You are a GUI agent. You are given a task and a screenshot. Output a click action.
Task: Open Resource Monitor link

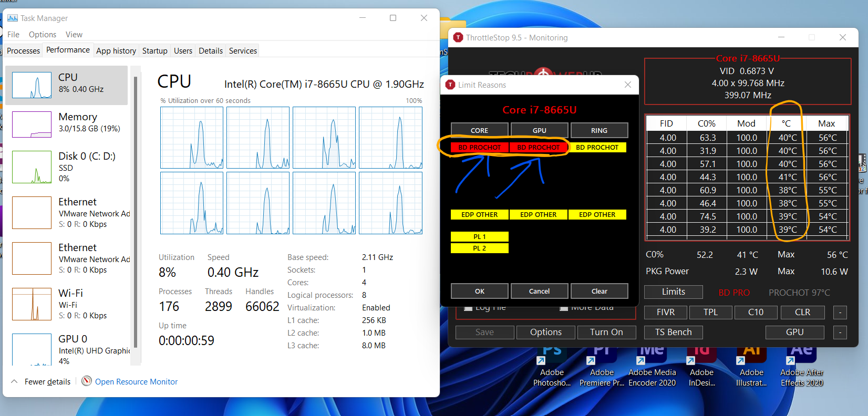[x=136, y=381]
